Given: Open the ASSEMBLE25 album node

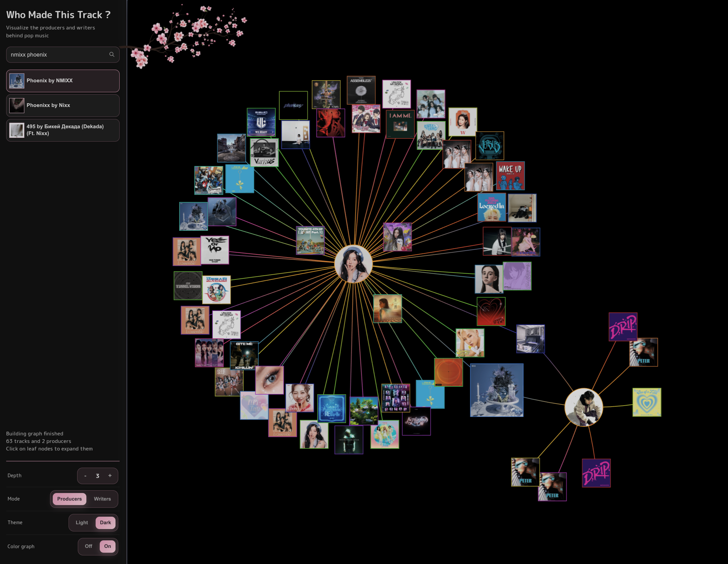Looking at the screenshot, I should (x=361, y=90).
